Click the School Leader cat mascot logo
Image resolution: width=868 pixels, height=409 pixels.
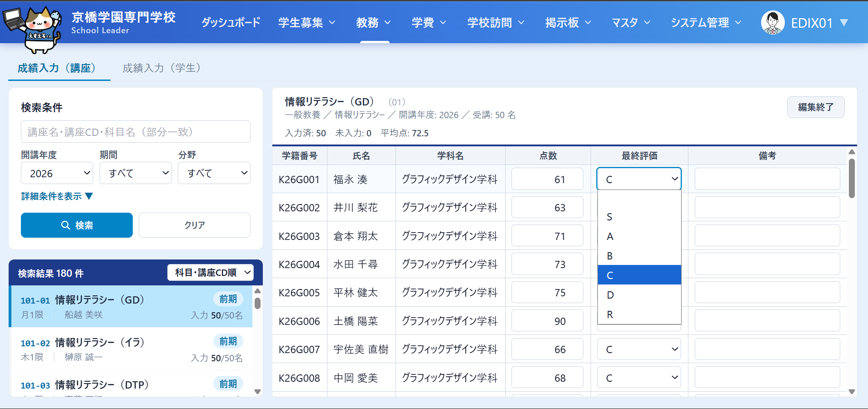tap(32, 29)
